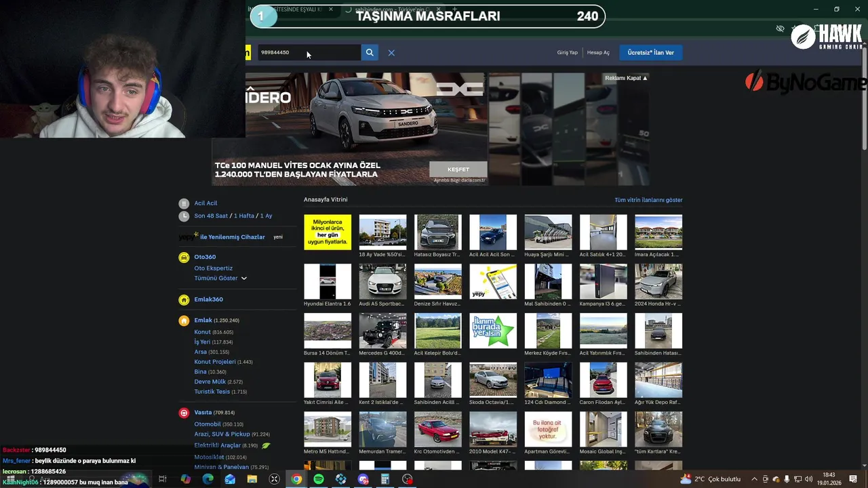This screenshot has width=868, height=488.
Task: Open the Bina subcategory
Action: (x=200, y=371)
